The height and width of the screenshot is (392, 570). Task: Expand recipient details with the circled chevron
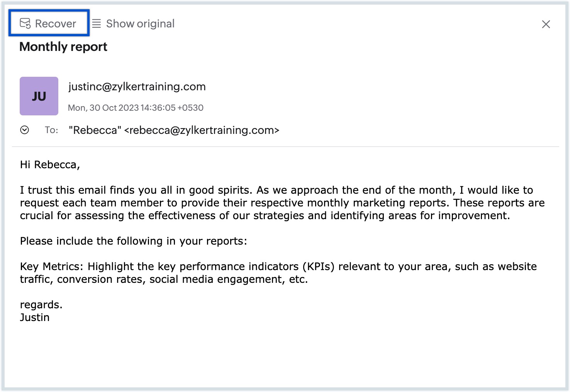tap(24, 130)
